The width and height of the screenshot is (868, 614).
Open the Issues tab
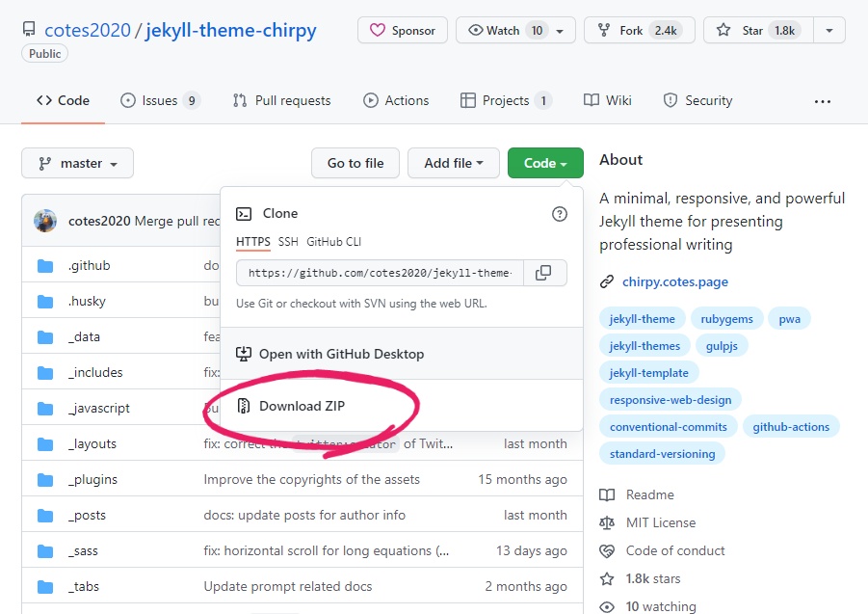[160, 100]
